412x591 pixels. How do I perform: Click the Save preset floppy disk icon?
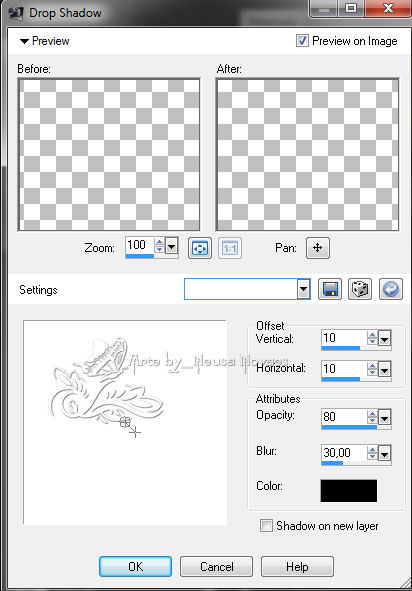point(330,289)
